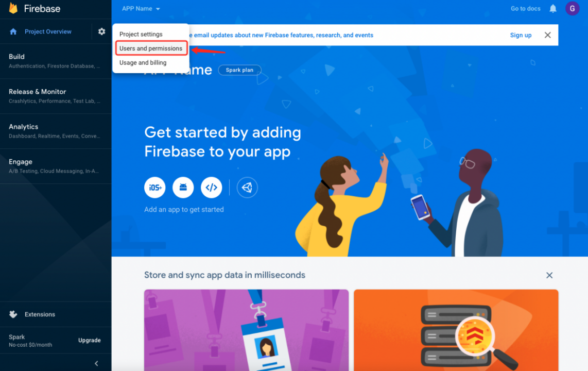The height and width of the screenshot is (371, 588).
Task: Add an iOS app
Action: (x=155, y=187)
